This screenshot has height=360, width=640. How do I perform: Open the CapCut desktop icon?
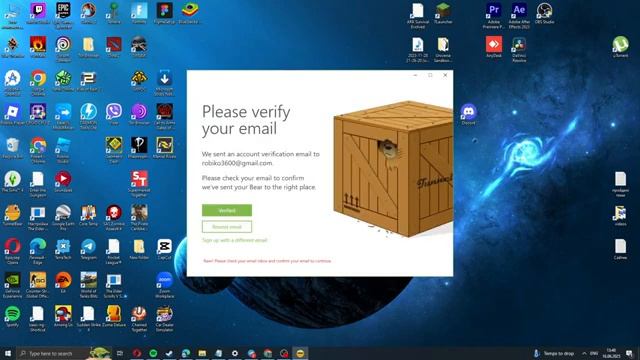pos(164,249)
